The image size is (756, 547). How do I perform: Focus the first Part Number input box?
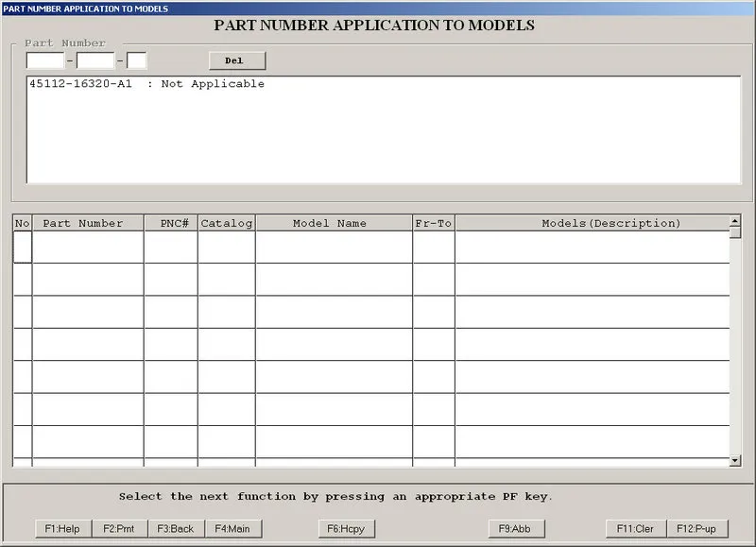[44, 60]
